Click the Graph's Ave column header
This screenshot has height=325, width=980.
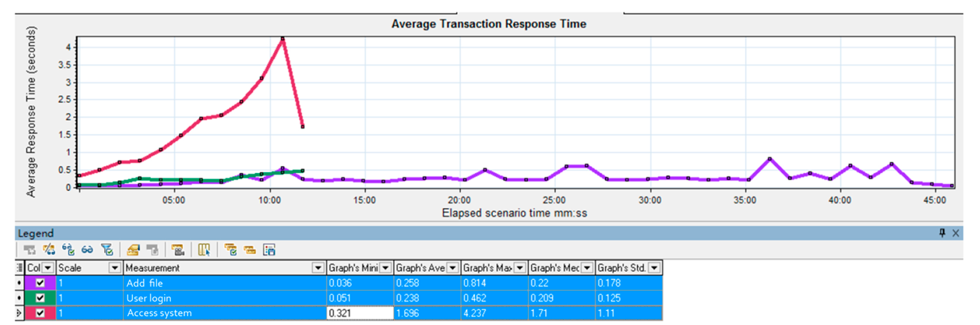tap(420, 268)
